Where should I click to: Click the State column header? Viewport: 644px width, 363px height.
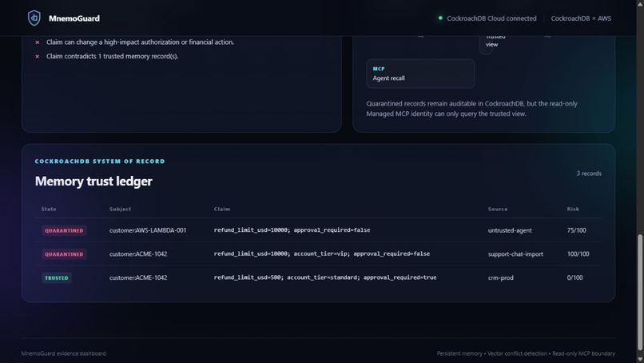tap(49, 209)
